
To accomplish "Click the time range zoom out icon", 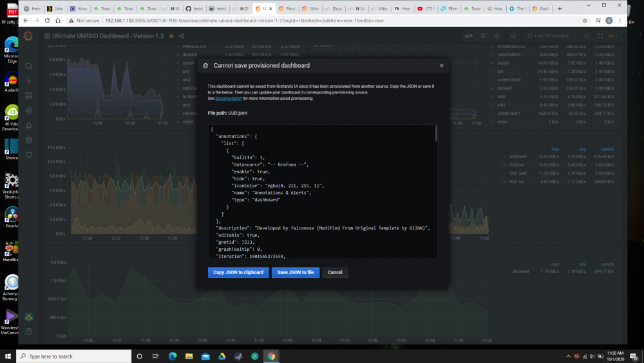I will [x=587, y=35].
